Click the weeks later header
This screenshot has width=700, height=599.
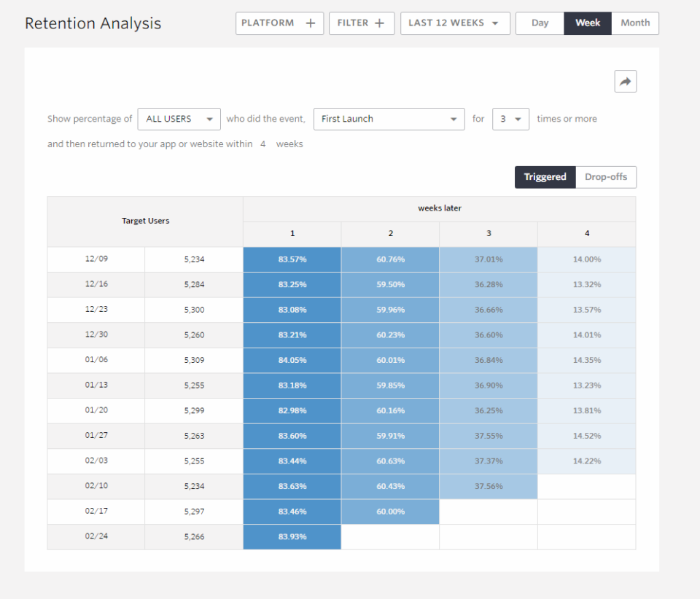(x=439, y=208)
